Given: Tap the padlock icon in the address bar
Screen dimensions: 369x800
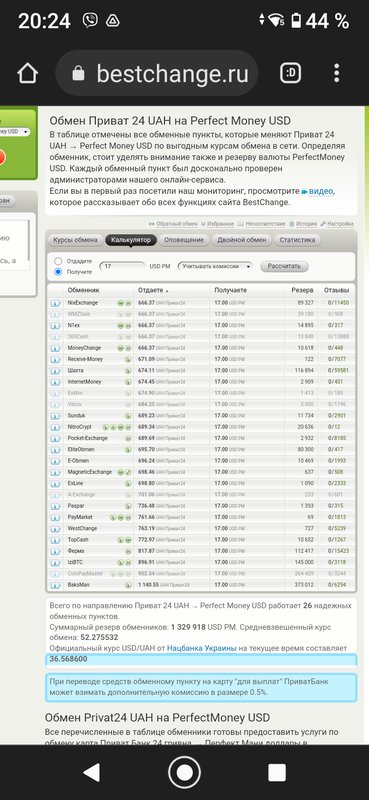Looking at the screenshot, I should pos(78,74).
